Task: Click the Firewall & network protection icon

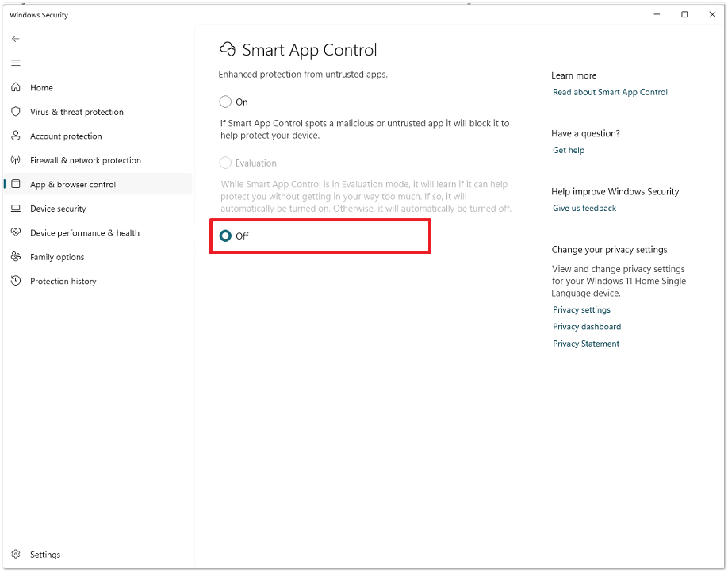Action: click(x=16, y=160)
